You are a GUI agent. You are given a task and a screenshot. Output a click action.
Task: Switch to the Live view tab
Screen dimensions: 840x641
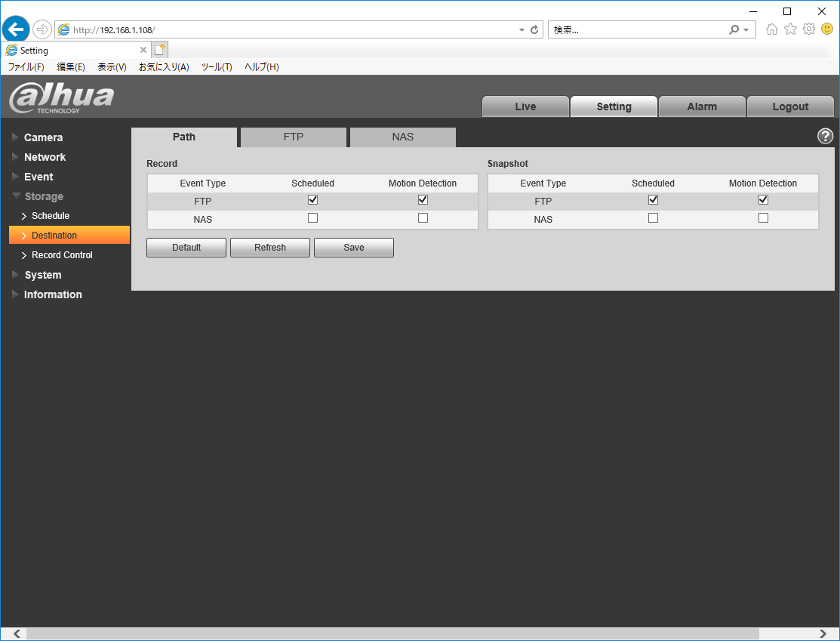pyautogui.click(x=525, y=106)
